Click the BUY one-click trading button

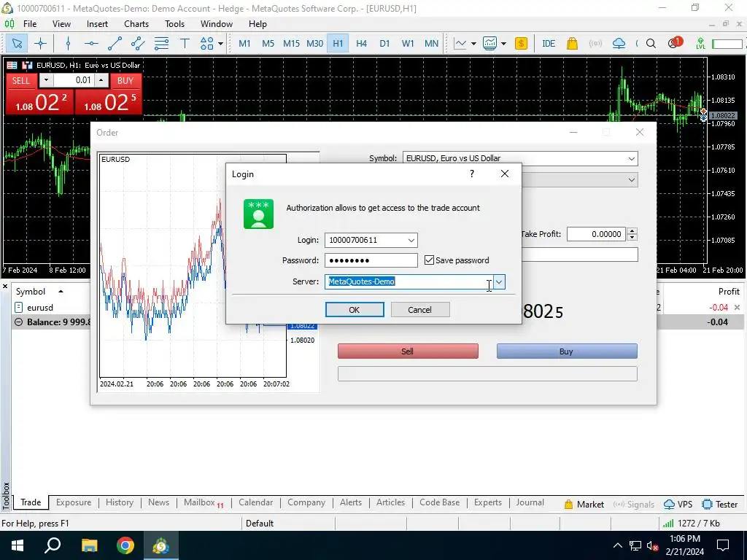coord(125,80)
